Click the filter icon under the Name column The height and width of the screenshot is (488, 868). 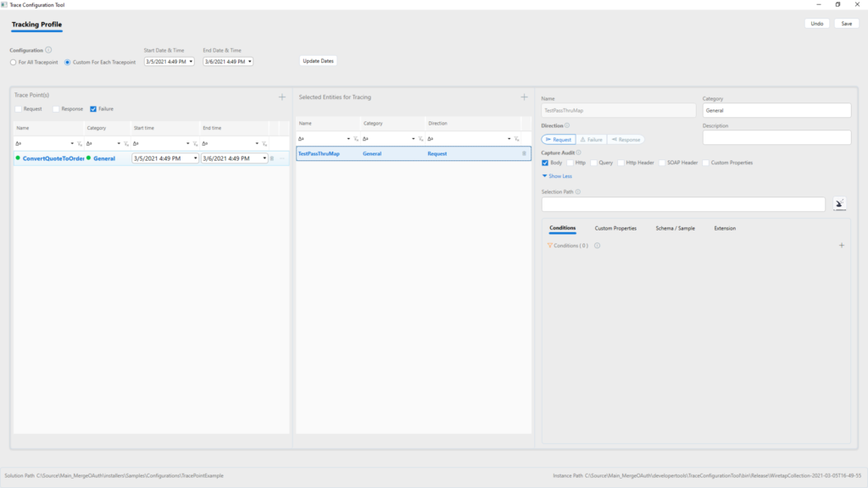pos(79,144)
